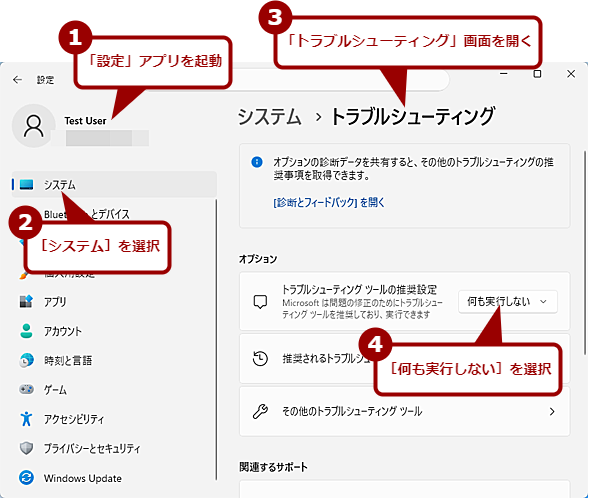The image size is (589, 499).
Task: Click the Test User profile avatar icon
Action: 34,126
